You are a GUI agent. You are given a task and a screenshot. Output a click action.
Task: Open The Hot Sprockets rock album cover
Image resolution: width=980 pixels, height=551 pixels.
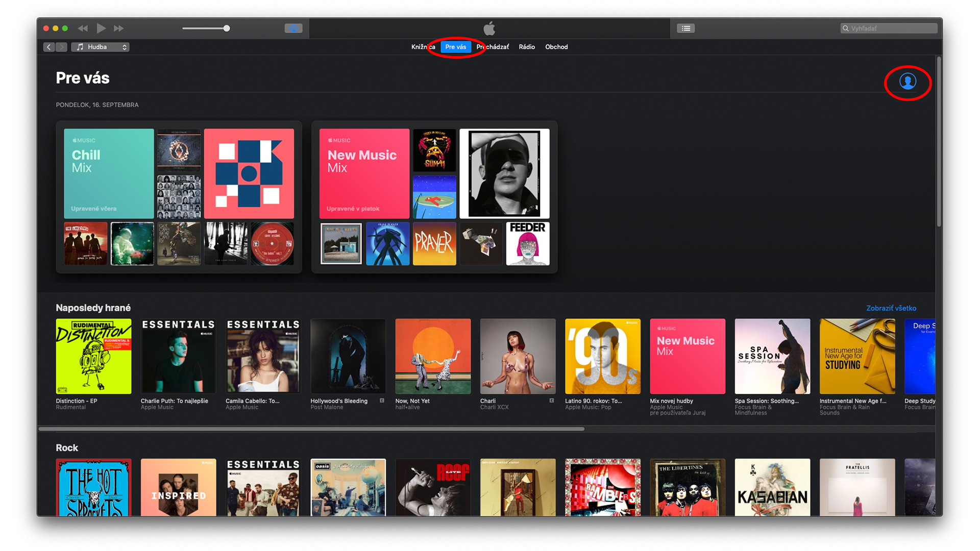pyautogui.click(x=93, y=487)
